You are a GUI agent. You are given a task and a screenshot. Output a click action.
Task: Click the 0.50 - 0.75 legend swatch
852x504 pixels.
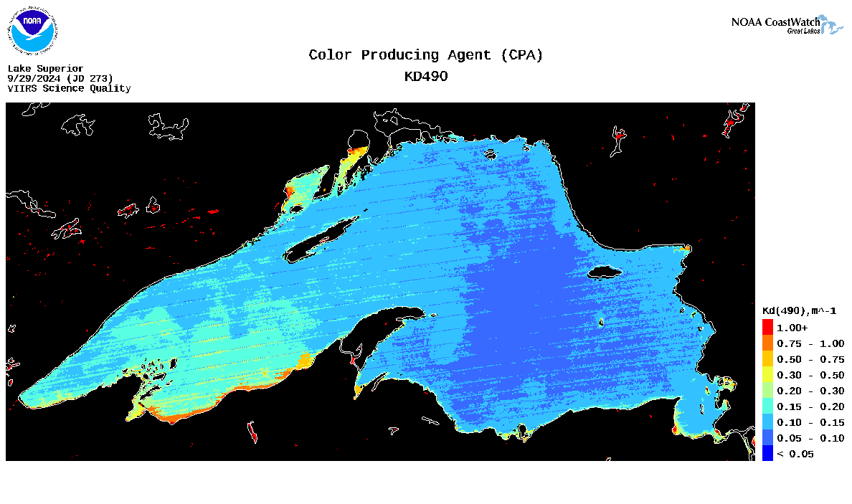[767, 358]
